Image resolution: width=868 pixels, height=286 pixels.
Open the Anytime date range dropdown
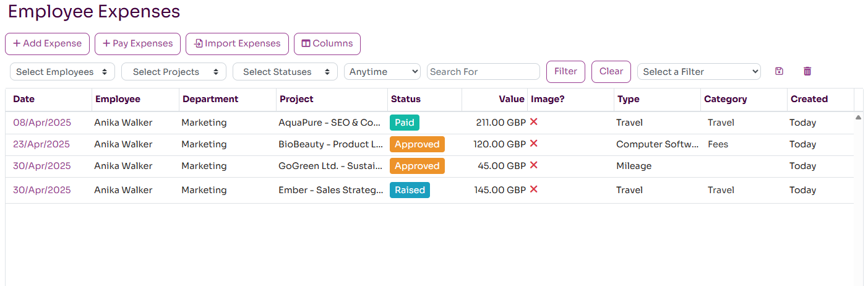(x=382, y=72)
